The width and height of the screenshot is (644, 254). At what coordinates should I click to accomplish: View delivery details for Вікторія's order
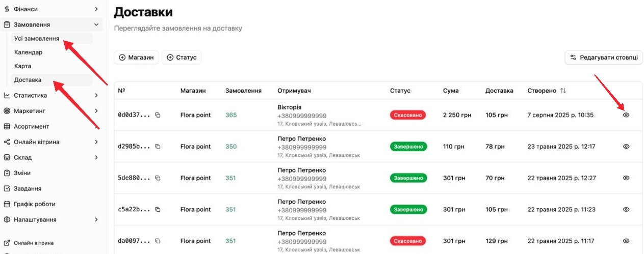pos(626,115)
